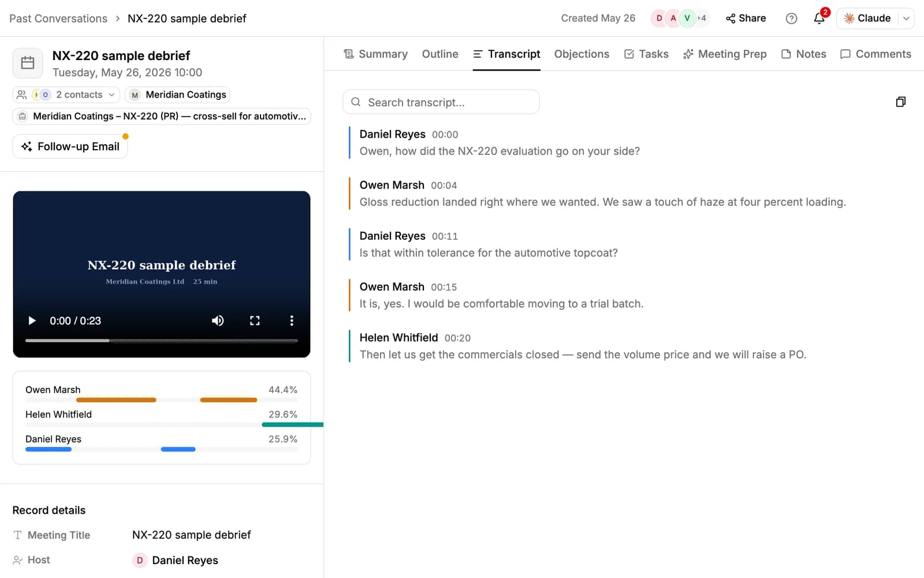The height and width of the screenshot is (578, 924).
Task: Click the Tuesday, May 26, 2026 10:00 date
Action: click(x=127, y=73)
